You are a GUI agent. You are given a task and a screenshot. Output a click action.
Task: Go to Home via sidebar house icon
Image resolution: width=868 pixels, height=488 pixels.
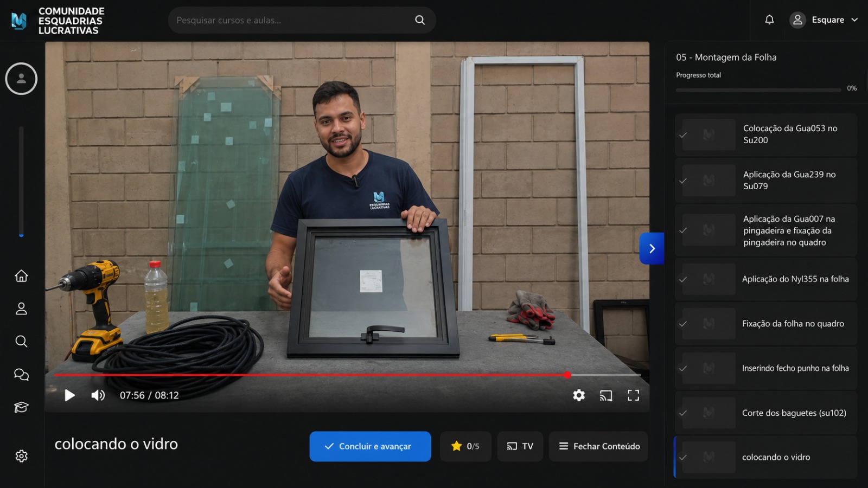pos(21,276)
